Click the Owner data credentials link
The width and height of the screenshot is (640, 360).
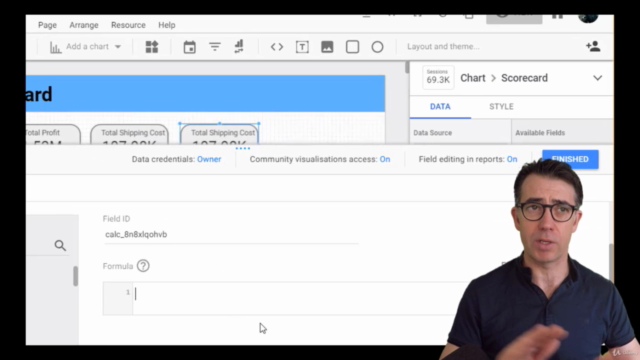[x=209, y=159]
